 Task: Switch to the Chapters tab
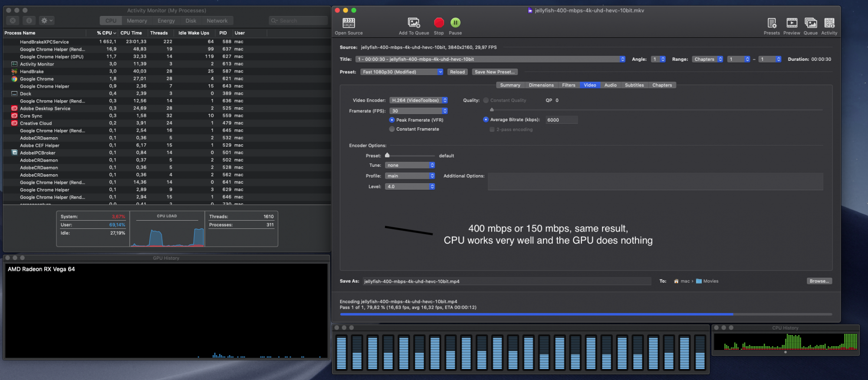pyautogui.click(x=662, y=85)
